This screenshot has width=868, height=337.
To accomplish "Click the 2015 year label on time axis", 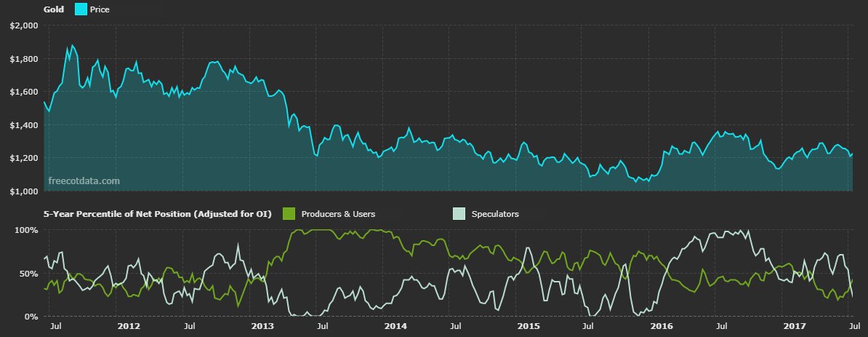I will click(x=529, y=326).
